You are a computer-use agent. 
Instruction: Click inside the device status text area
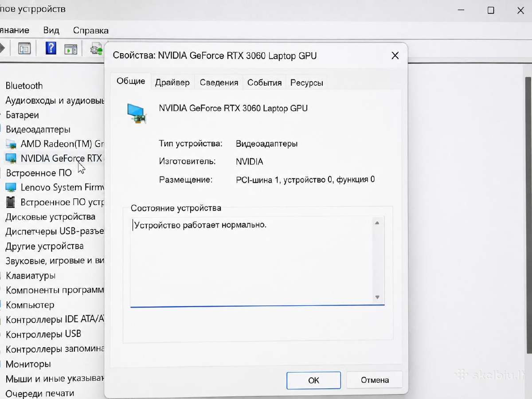pos(251,261)
